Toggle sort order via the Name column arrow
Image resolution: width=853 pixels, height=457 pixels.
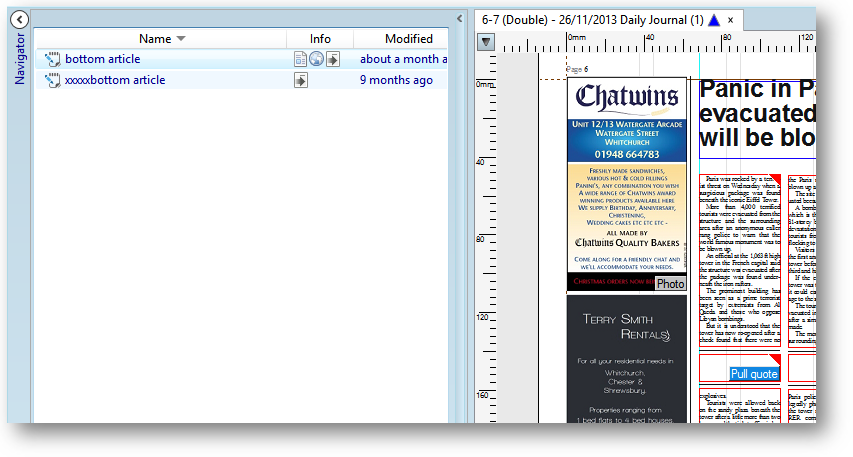pyautogui.click(x=181, y=39)
